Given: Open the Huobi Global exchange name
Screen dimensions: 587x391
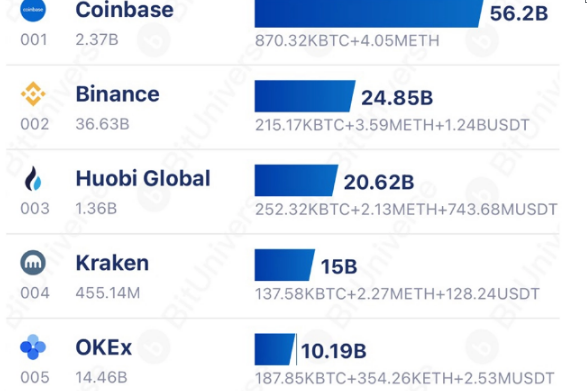Looking at the screenshot, I should tap(143, 178).
